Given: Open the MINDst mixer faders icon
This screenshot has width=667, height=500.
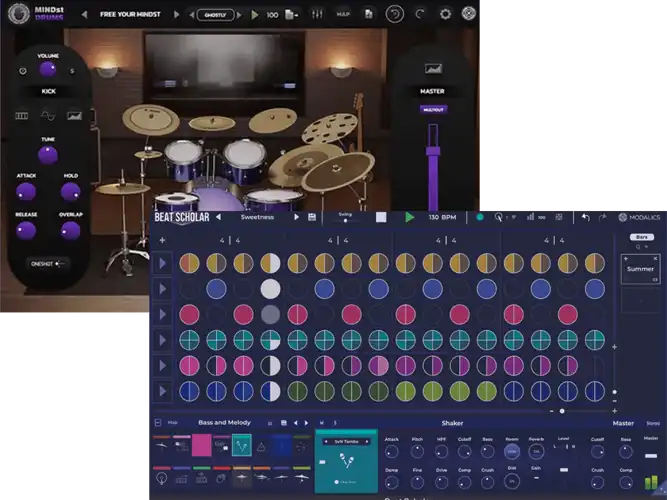Looking at the screenshot, I should 317,14.
